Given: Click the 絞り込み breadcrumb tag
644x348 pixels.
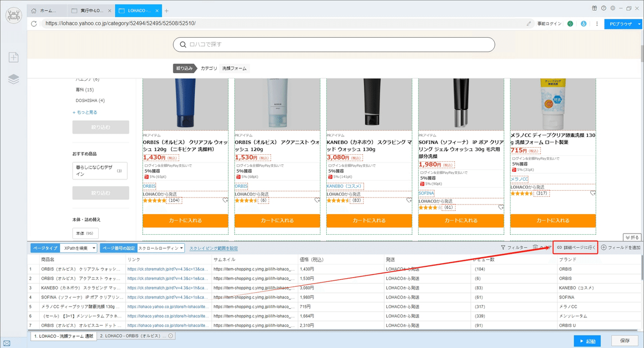Looking at the screenshot, I should tap(185, 68).
